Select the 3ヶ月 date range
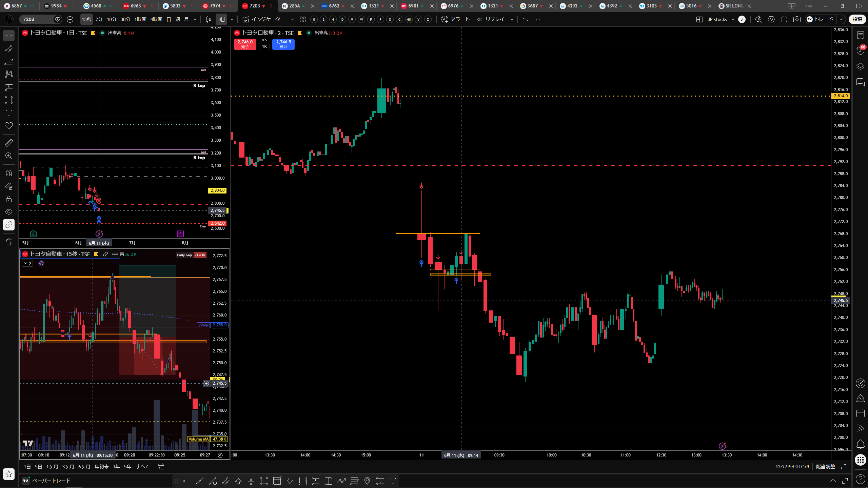868x488 pixels. point(68,467)
